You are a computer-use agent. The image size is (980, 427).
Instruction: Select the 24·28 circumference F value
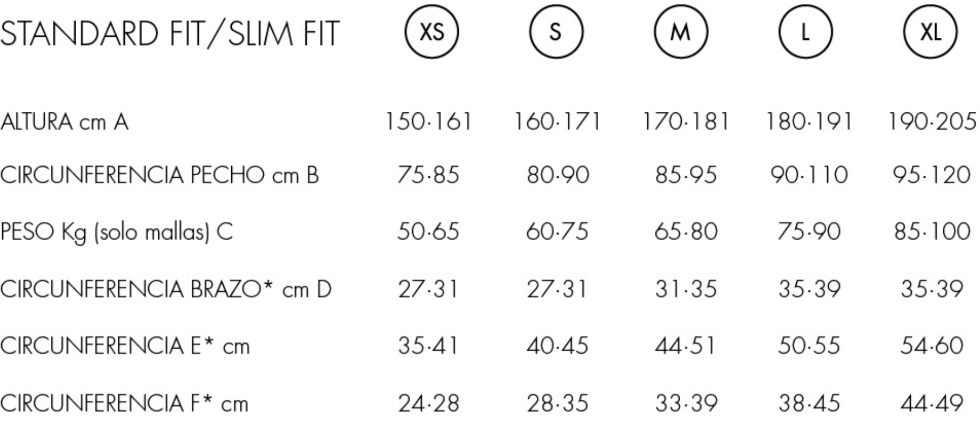click(429, 404)
